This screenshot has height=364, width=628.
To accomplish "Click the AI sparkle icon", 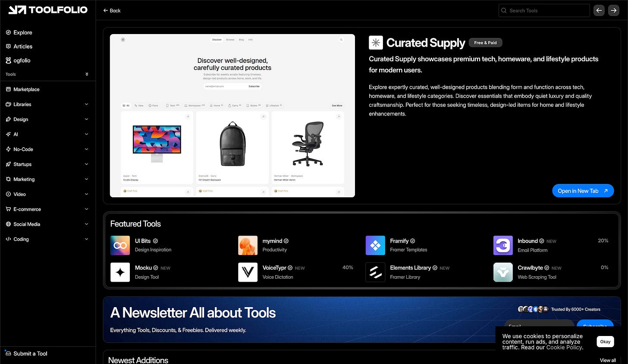I will [x=8, y=134].
